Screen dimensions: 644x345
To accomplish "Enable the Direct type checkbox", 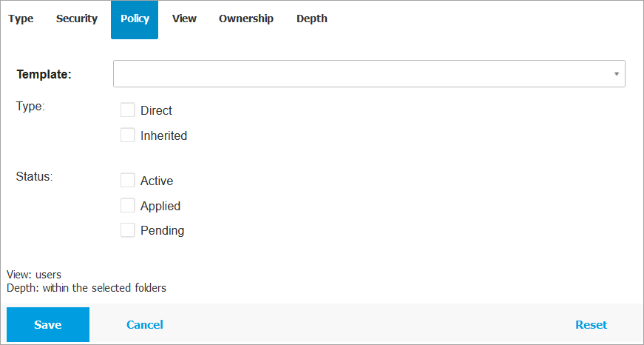I will point(128,110).
